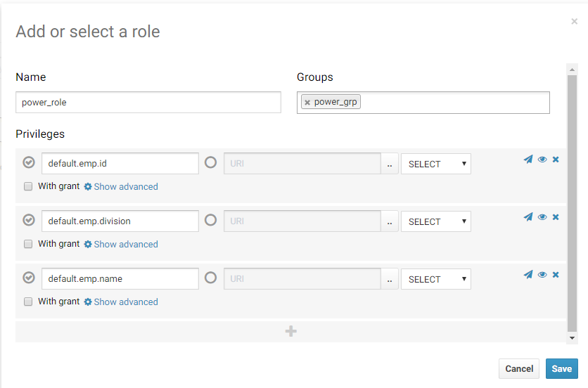This screenshot has width=588, height=388.
Task: Click eye icon on default.emp.division row
Action: point(542,217)
